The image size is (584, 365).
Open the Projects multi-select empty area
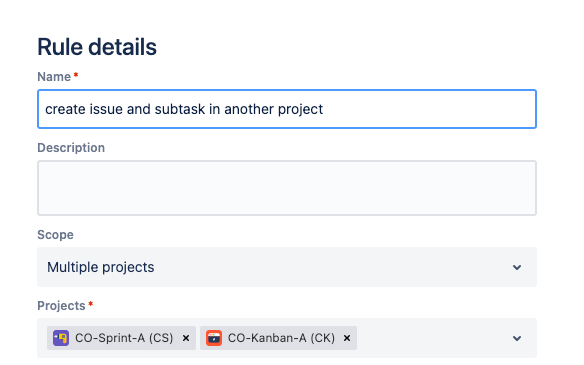pos(432,338)
